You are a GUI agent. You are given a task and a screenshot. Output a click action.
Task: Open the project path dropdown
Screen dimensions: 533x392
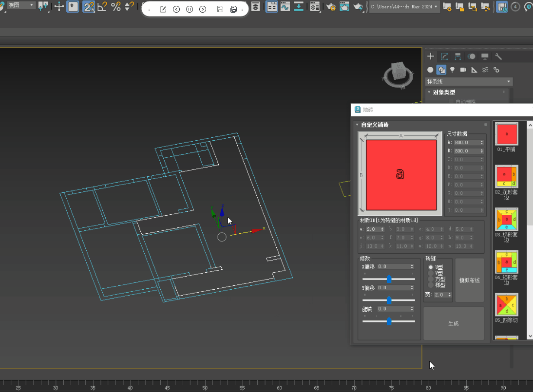point(404,7)
